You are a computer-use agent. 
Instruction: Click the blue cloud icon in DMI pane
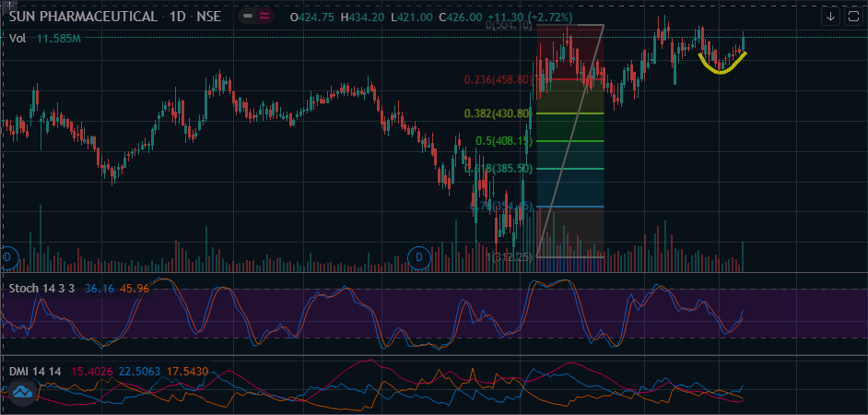(x=23, y=392)
